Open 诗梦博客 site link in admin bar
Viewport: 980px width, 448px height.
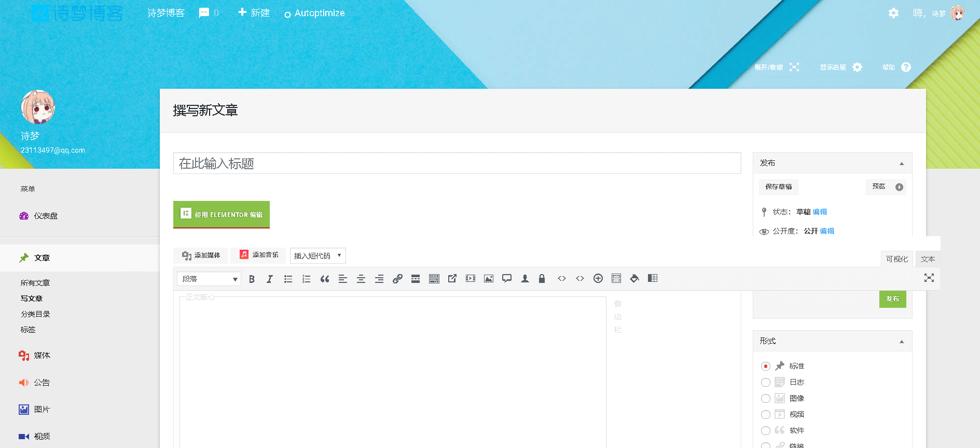[x=166, y=13]
